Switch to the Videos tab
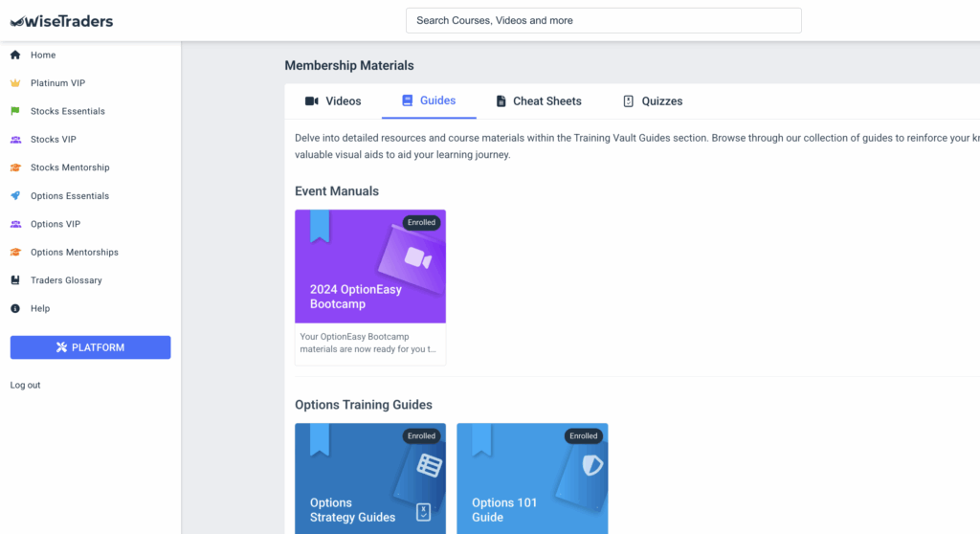 coord(333,101)
